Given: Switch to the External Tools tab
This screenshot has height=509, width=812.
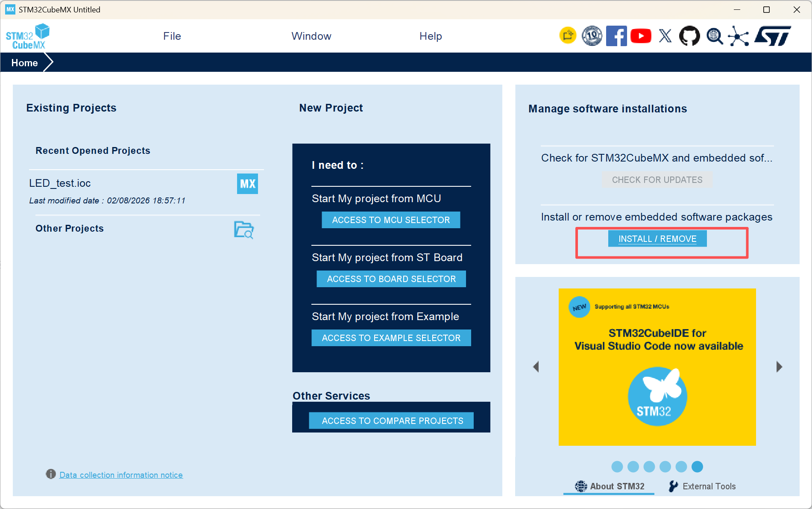Looking at the screenshot, I should pos(702,486).
